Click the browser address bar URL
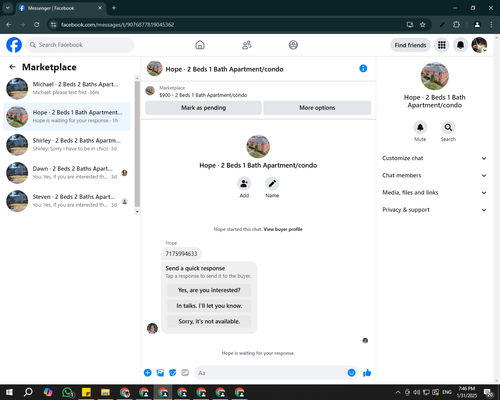The image size is (500, 400). 117,25
